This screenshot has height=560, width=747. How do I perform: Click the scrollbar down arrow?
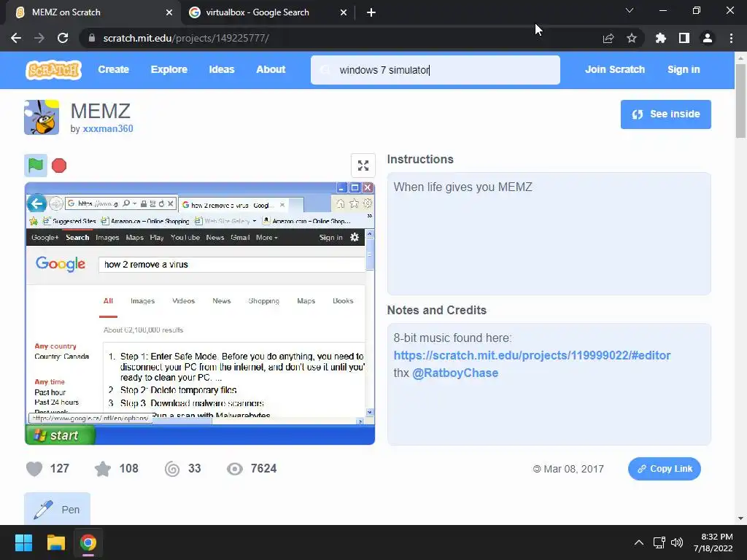click(740, 518)
